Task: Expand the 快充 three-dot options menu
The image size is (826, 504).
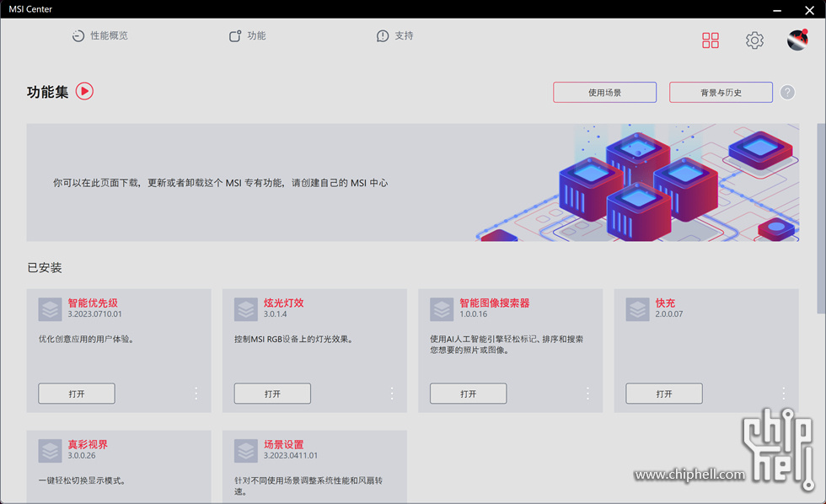Action: click(784, 394)
